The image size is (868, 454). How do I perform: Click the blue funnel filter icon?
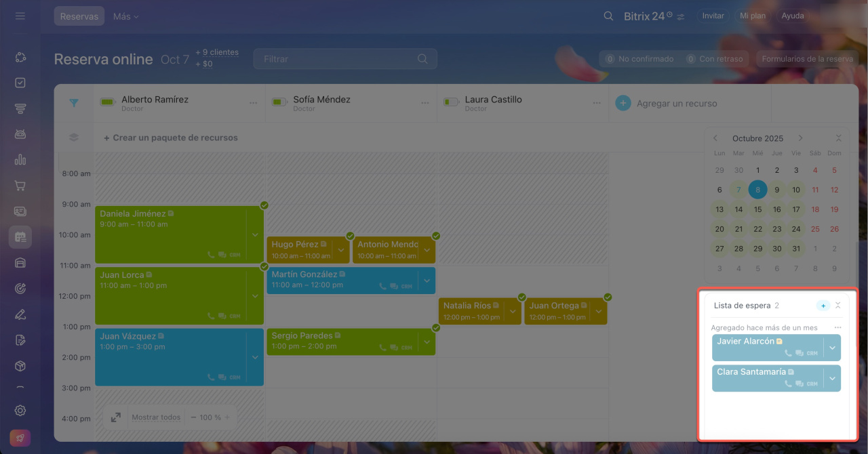74,103
